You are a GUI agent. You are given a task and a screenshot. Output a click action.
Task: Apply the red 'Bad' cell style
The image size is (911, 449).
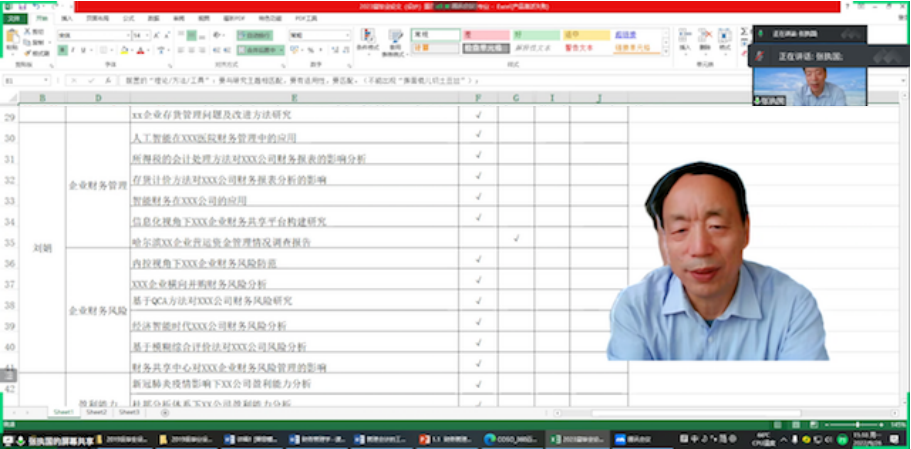(486, 35)
